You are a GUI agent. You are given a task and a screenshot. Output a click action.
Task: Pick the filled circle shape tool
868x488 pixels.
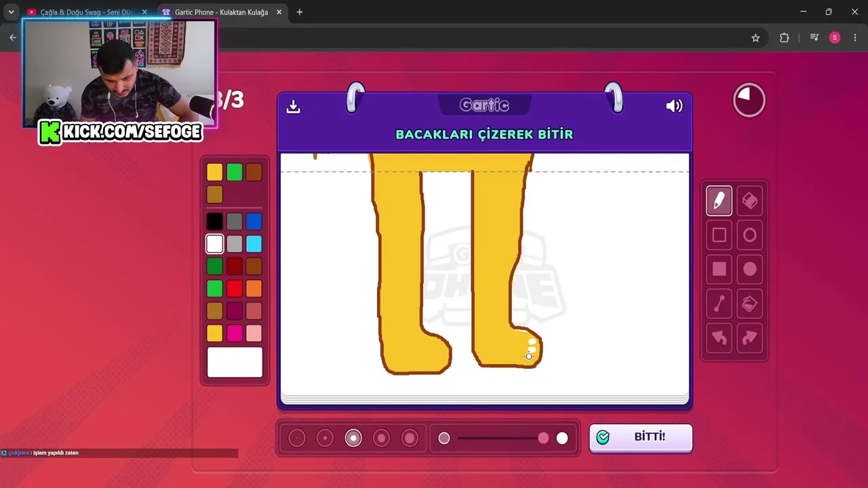click(x=749, y=269)
